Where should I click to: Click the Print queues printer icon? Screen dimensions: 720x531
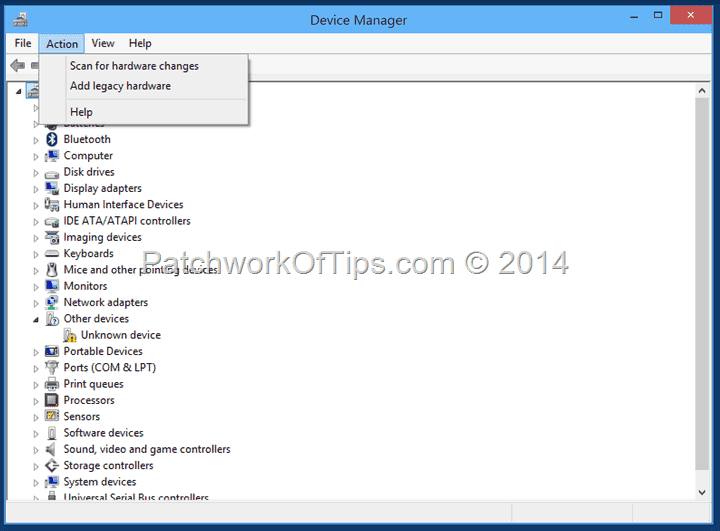(x=52, y=384)
